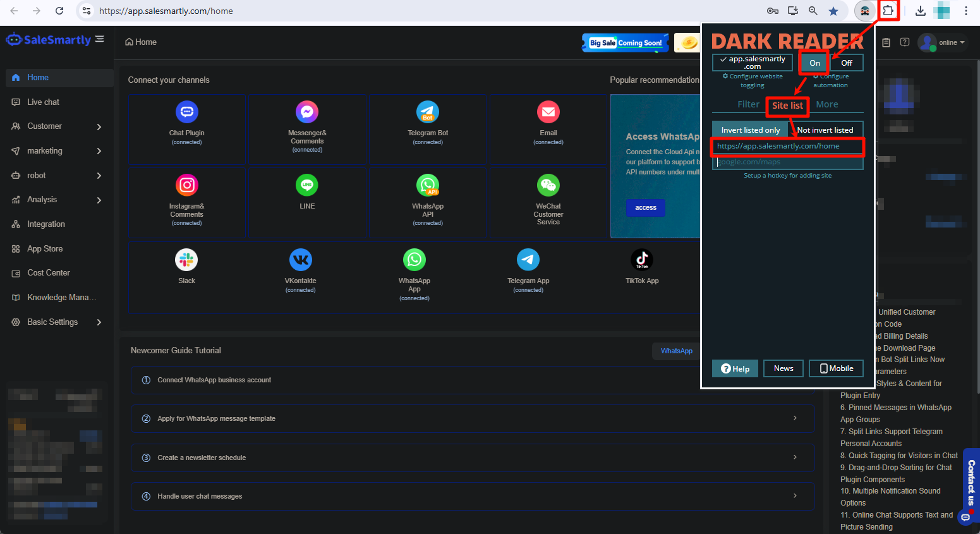
Task: Click the WhatsApp API channel icon
Action: coord(428,185)
